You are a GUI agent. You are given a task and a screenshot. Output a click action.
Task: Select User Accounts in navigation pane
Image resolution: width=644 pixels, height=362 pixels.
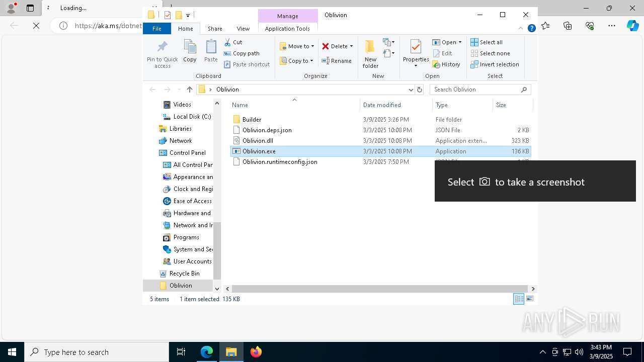[187, 261]
